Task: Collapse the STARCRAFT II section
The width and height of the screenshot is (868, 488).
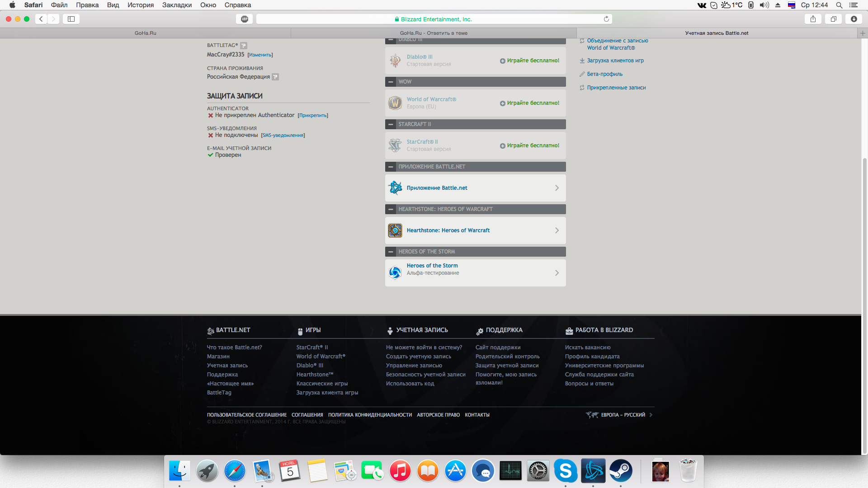Action: click(x=391, y=124)
